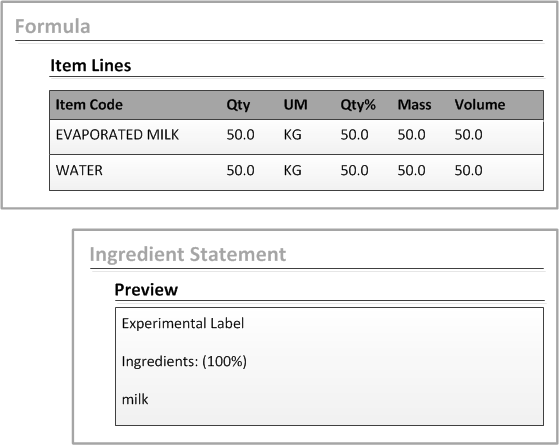
Task: Click the Ingredient Statement section title
Action: (188, 255)
